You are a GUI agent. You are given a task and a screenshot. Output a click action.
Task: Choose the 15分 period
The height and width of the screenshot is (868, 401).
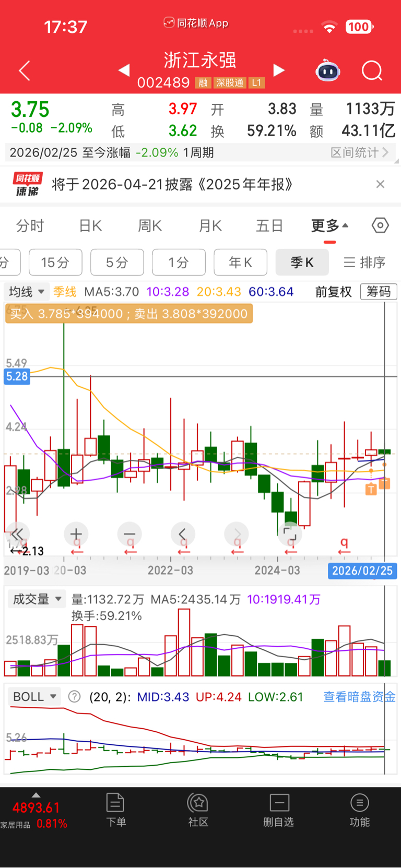(55, 262)
